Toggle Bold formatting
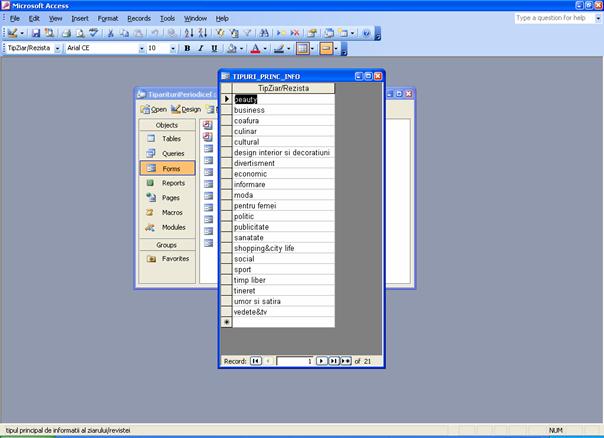This screenshot has width=604, height=438. click(187, 48)
